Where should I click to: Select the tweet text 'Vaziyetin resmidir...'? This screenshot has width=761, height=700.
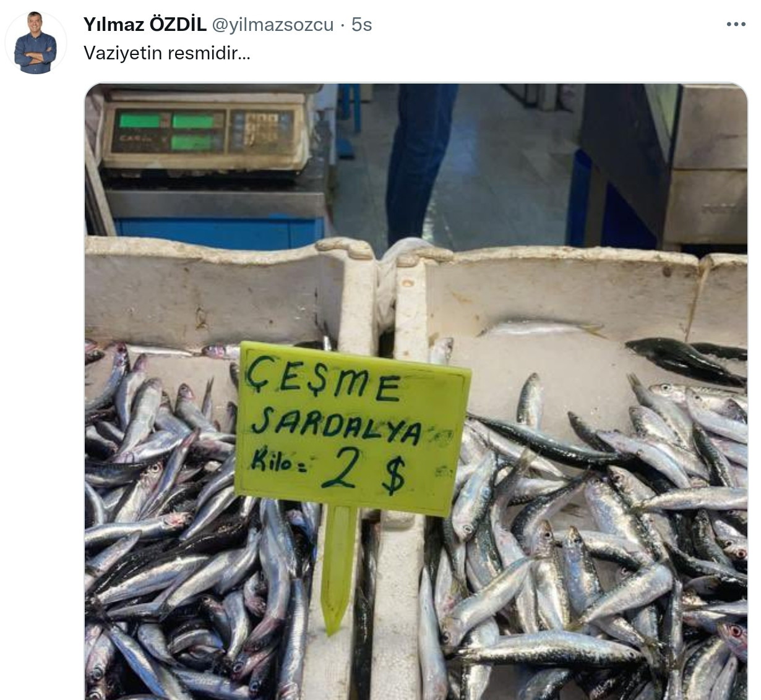(167, 53)
